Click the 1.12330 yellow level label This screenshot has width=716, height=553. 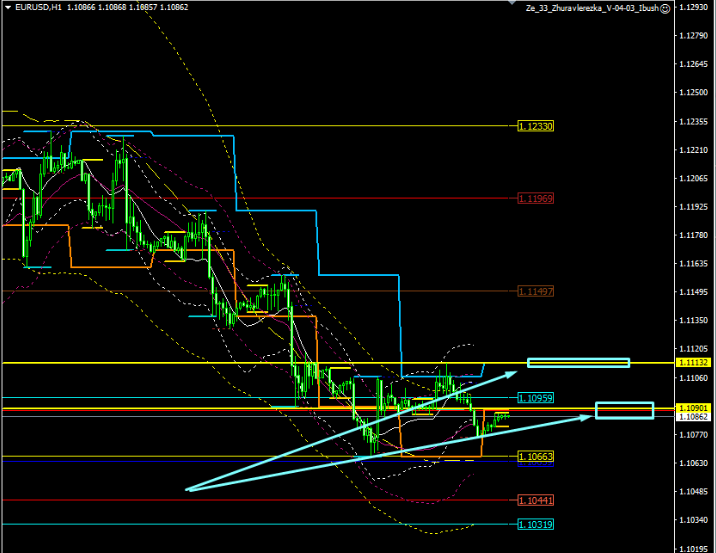point(535,126)
